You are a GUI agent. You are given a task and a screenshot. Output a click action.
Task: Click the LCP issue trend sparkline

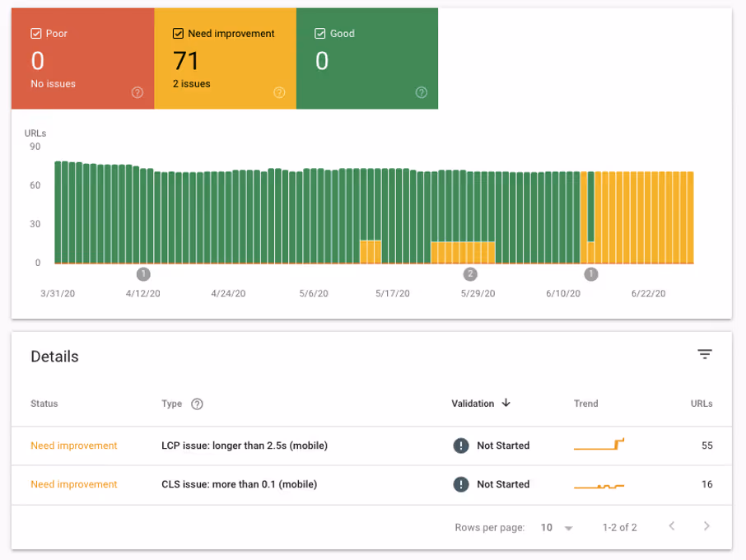[x=599, y=443]
